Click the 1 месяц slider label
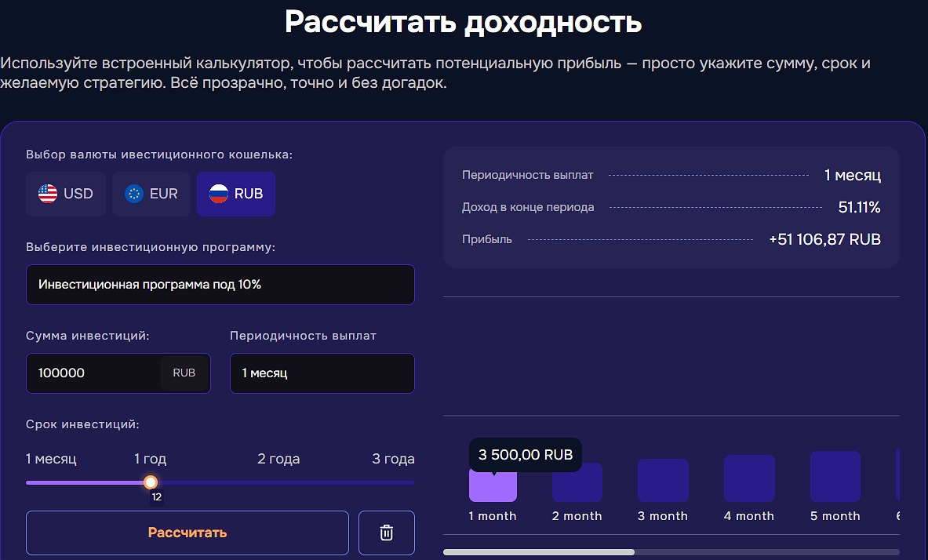 pyautogui.click(x=51, y=459)
